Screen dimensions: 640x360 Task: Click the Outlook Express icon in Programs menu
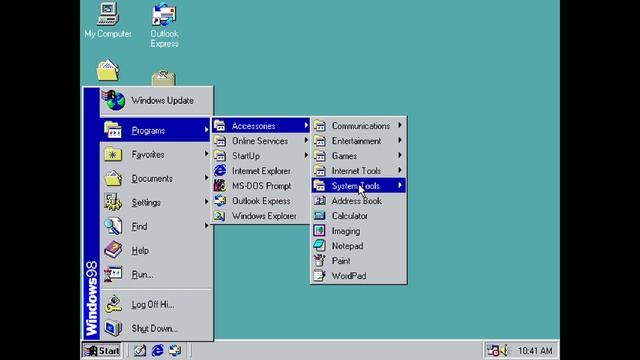pos(220,201)
